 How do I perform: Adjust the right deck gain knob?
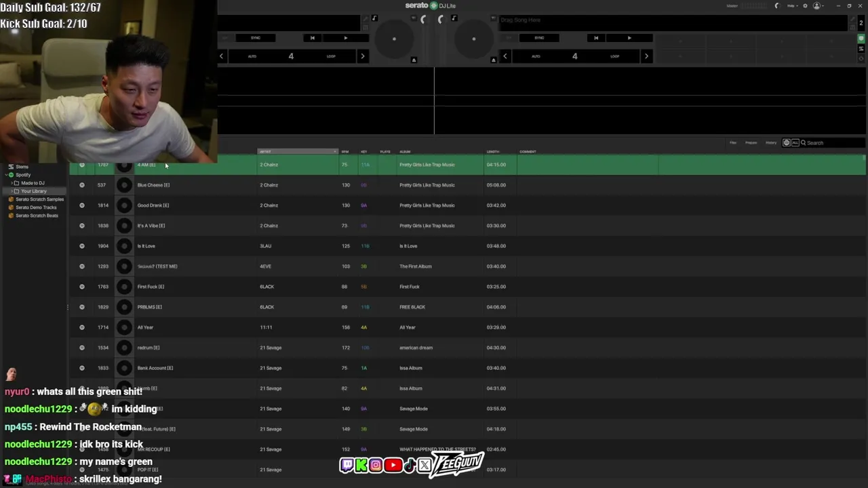tap(441, 20)
